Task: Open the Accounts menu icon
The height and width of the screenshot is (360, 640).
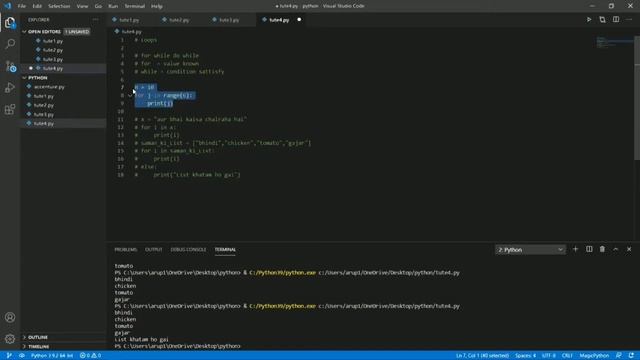Action: pos(10,317)
